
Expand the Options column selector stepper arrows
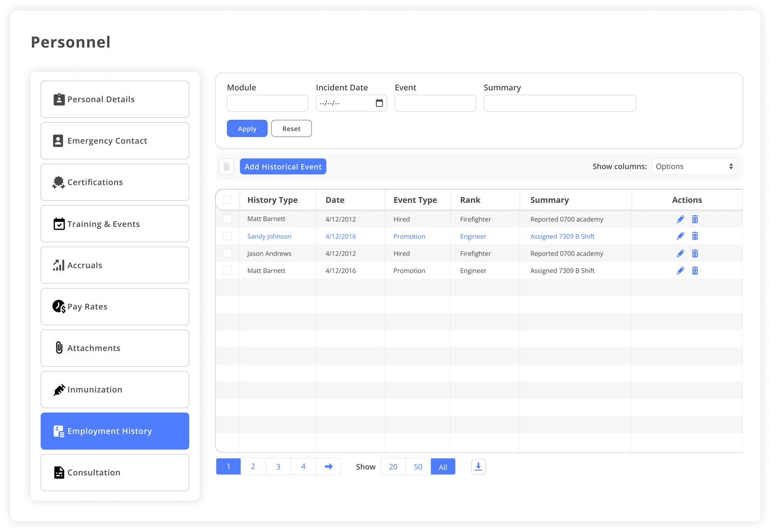(x=731, y=166)
